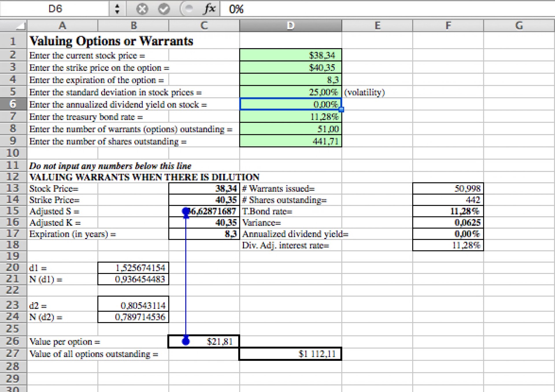Click the 'Valuing Options or Warrants' title cell

tap(112, 41)
